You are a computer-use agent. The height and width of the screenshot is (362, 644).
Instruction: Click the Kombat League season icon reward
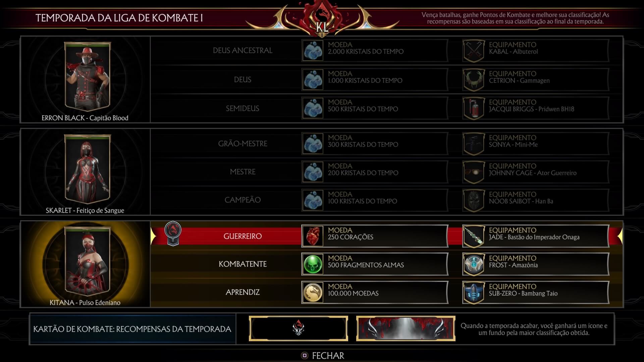299,328
